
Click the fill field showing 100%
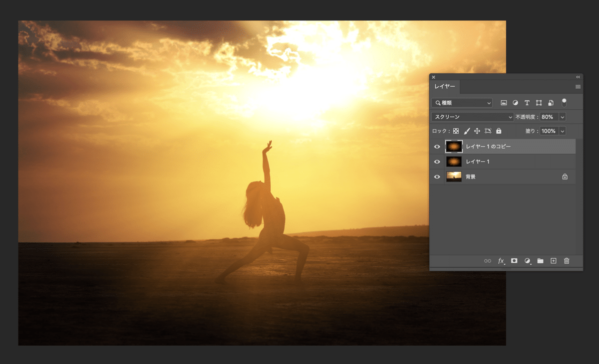pyautogui.click(x=549, y=131)
